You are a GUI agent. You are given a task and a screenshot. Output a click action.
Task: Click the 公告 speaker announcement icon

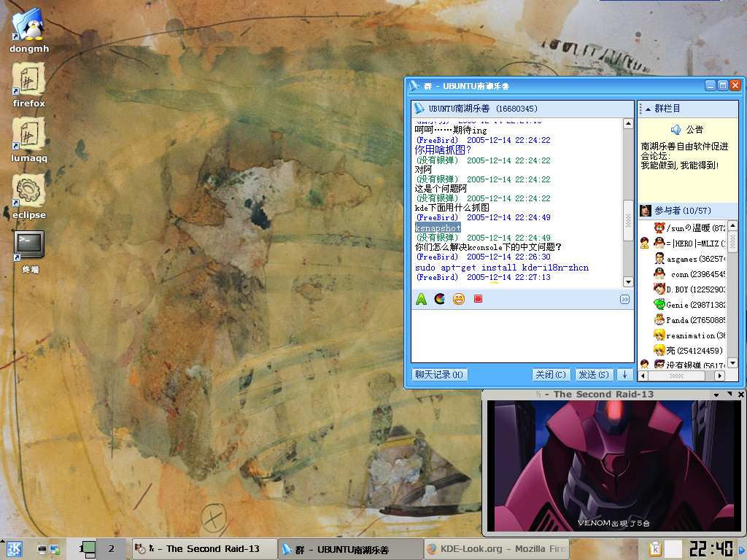pos(675,130)
